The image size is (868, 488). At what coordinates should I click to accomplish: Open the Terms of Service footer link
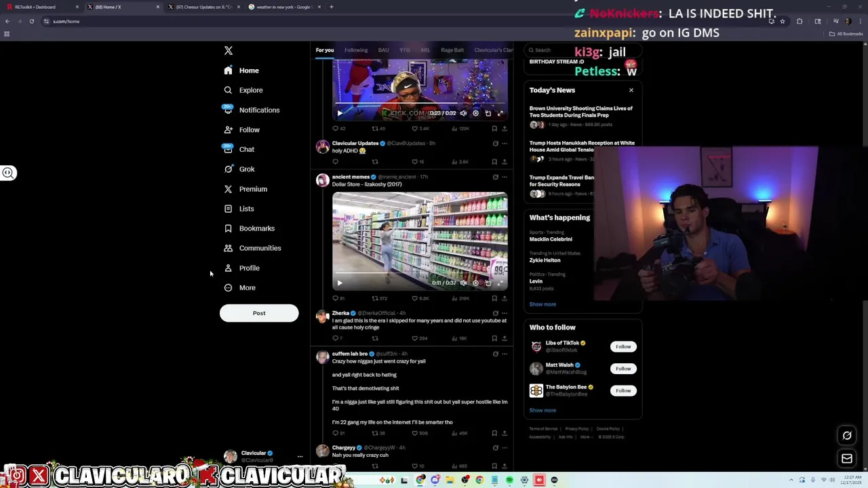[543, 429]
